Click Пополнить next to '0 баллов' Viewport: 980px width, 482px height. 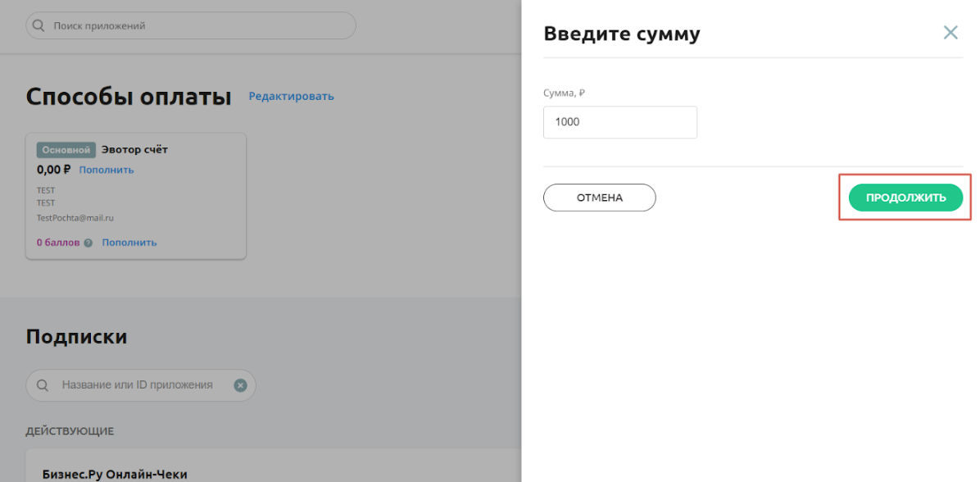click(x=129, y=243)
